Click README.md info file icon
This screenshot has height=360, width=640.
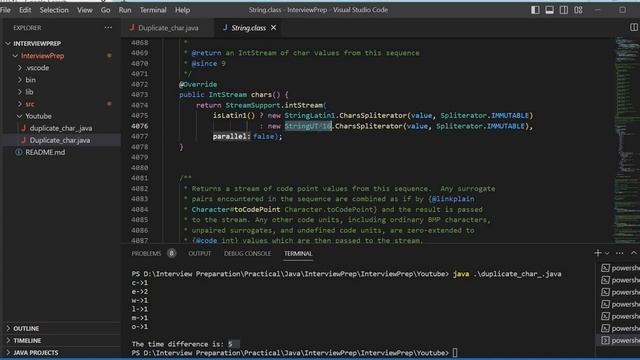click(19, 152)
